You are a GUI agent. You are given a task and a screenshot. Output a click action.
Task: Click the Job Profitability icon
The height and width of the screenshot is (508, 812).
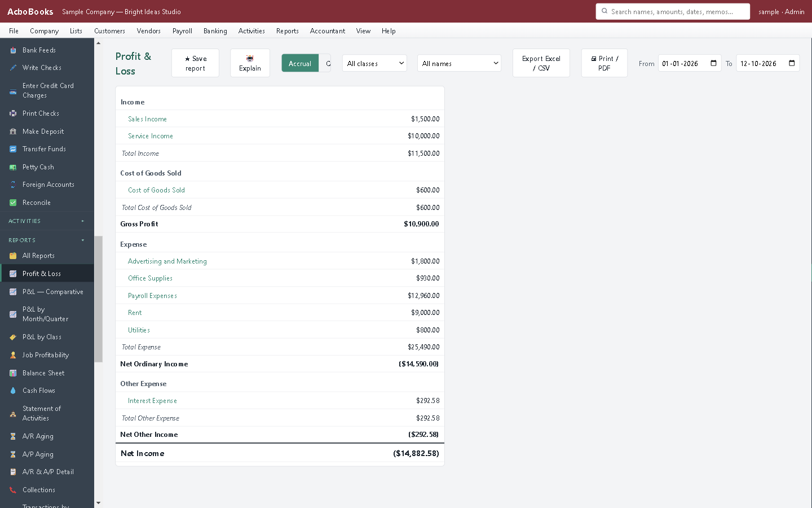pyautogui.click(x=13, y=355)
